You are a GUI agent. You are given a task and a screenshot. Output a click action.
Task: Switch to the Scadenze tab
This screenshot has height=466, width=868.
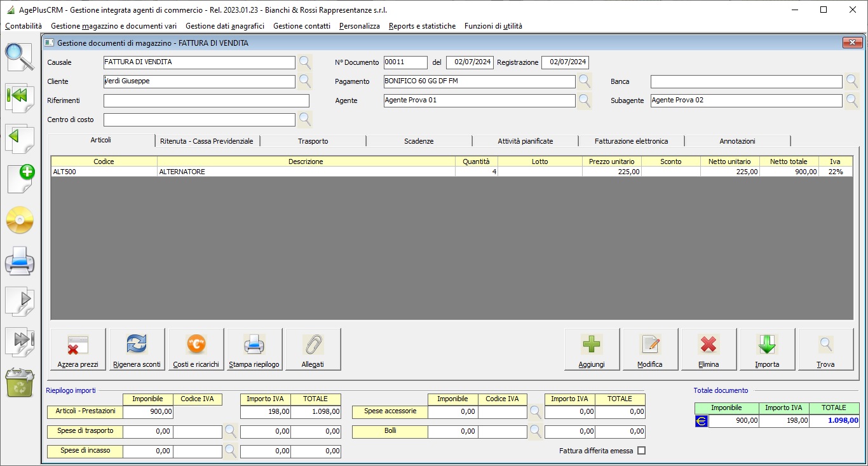click(x=419, y=141)
